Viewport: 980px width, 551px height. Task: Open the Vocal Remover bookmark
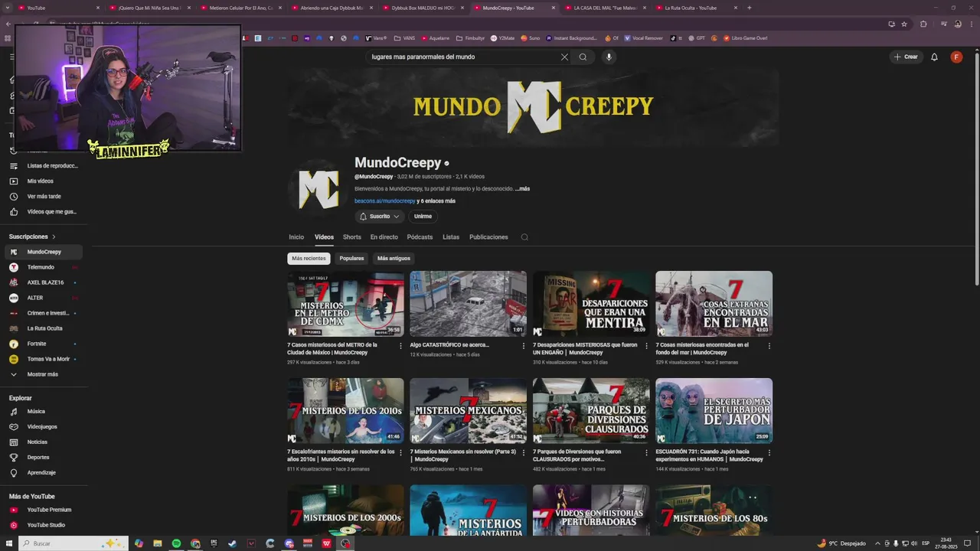click(643, 38)
